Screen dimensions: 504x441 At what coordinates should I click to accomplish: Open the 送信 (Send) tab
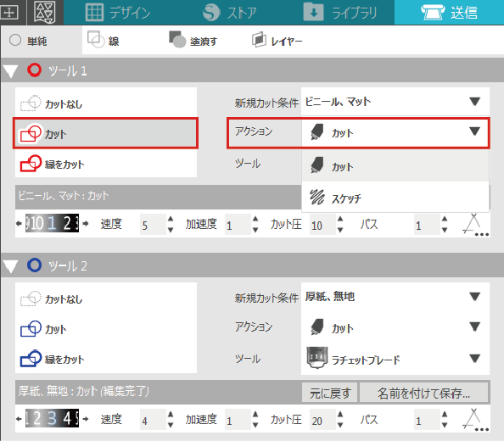point(449,12)
